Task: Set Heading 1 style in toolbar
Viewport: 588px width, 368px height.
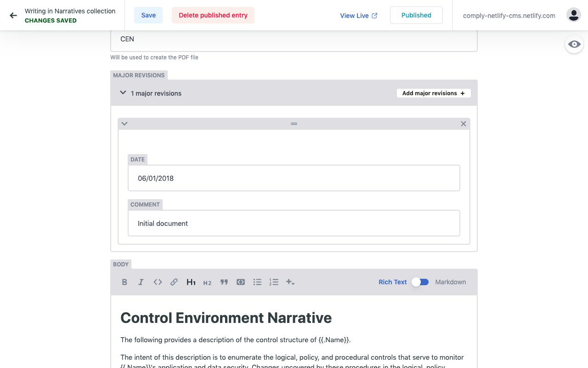Action: pos(191,282)
